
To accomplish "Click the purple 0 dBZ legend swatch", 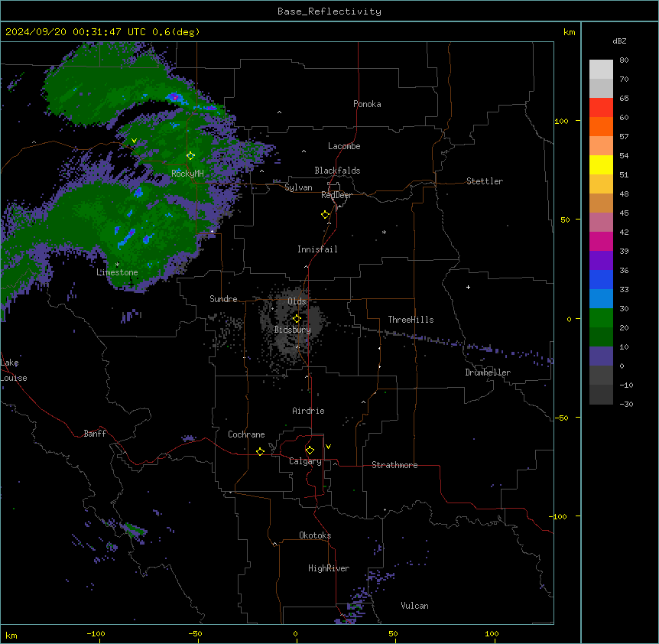I will coord(601,356).
